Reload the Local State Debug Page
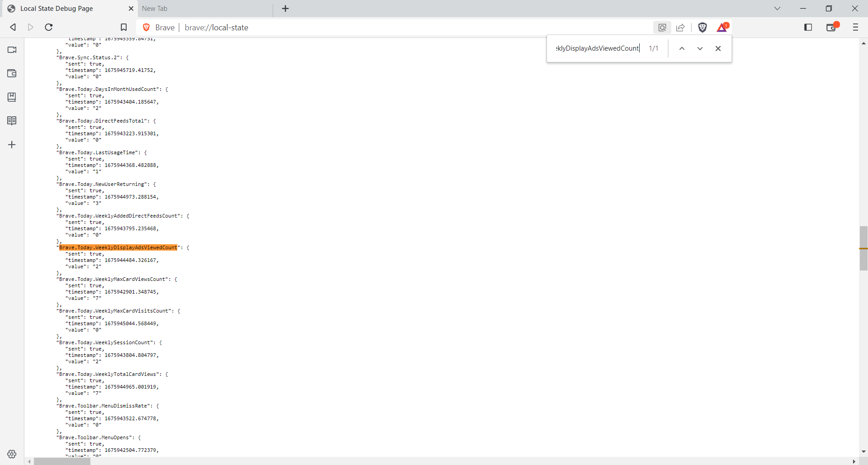 [48, 27]
